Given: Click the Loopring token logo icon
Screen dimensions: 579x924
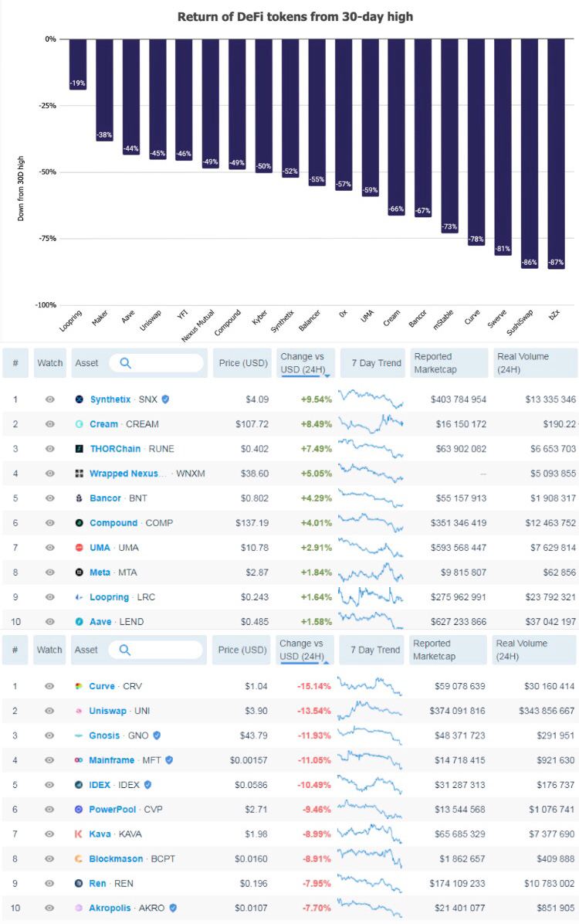Looking at the screenshot, I should (80, 597).
